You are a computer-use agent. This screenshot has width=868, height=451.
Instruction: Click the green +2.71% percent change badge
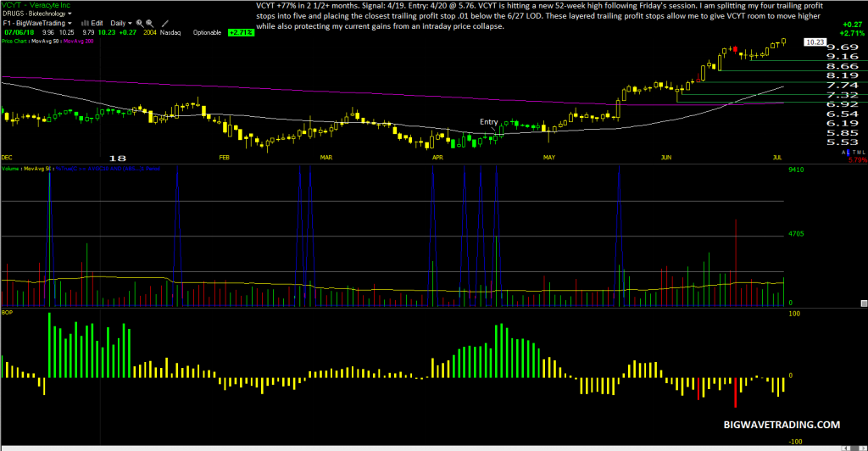(241, 33)
